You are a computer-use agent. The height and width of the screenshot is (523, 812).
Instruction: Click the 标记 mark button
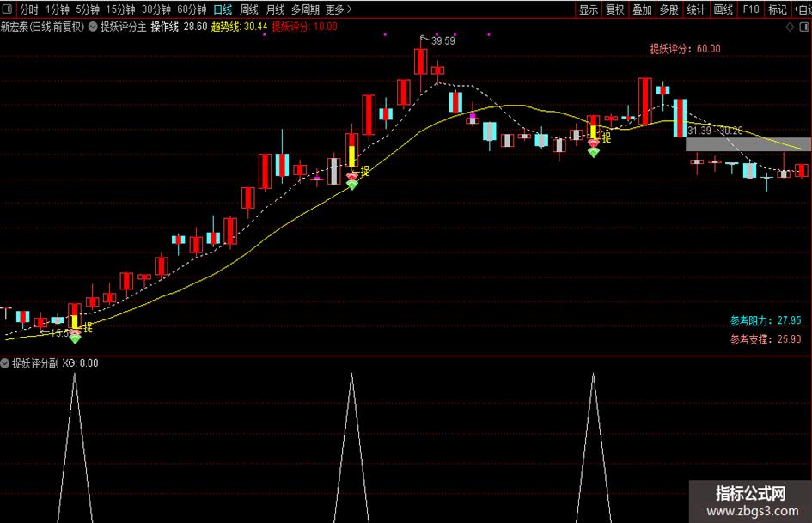778,9
